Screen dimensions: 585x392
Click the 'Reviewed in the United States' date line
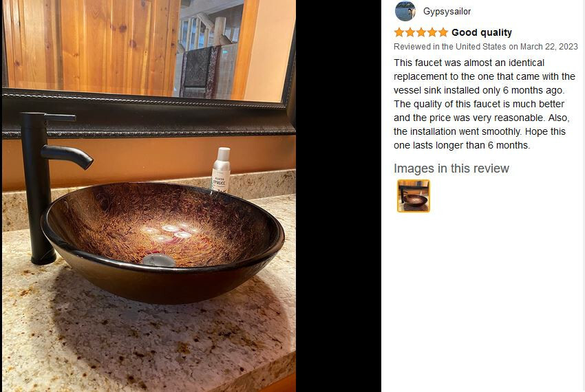click(486, 47)
